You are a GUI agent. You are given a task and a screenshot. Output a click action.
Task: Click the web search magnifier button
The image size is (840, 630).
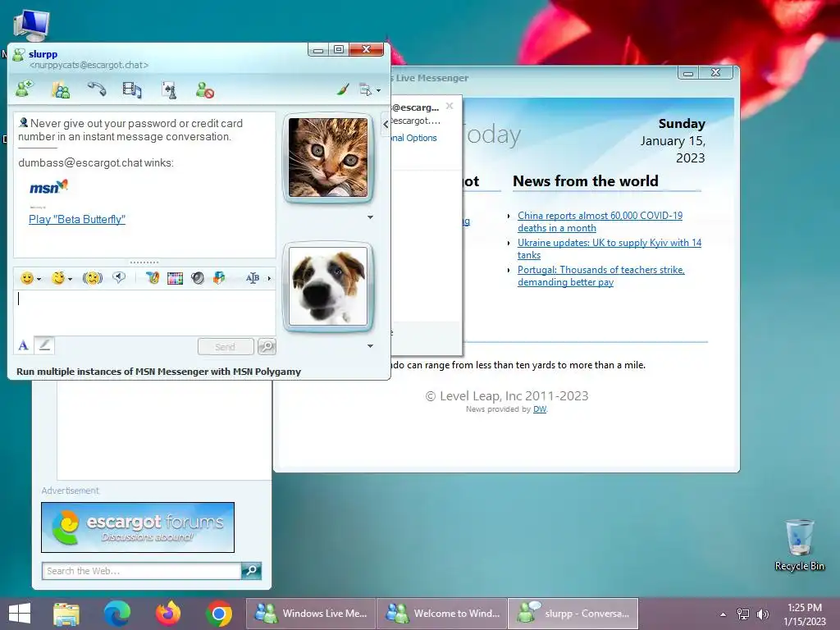tap(251, 571)
